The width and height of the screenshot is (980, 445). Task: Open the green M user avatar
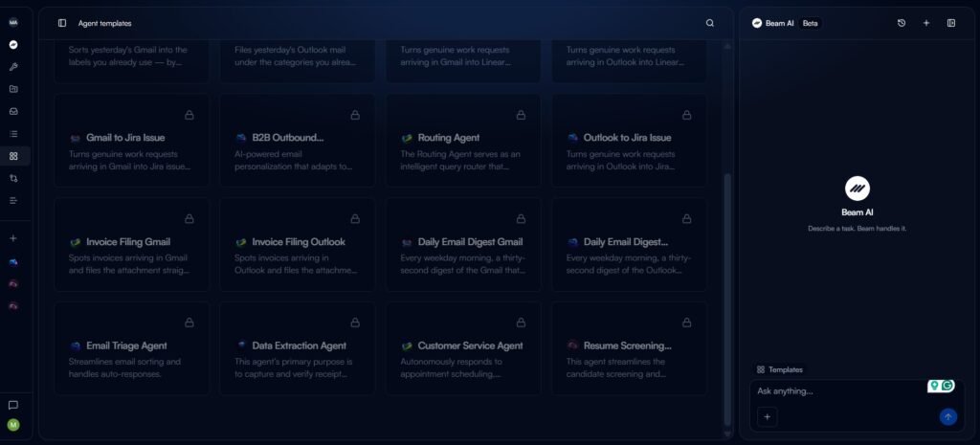tap(13, 425)
